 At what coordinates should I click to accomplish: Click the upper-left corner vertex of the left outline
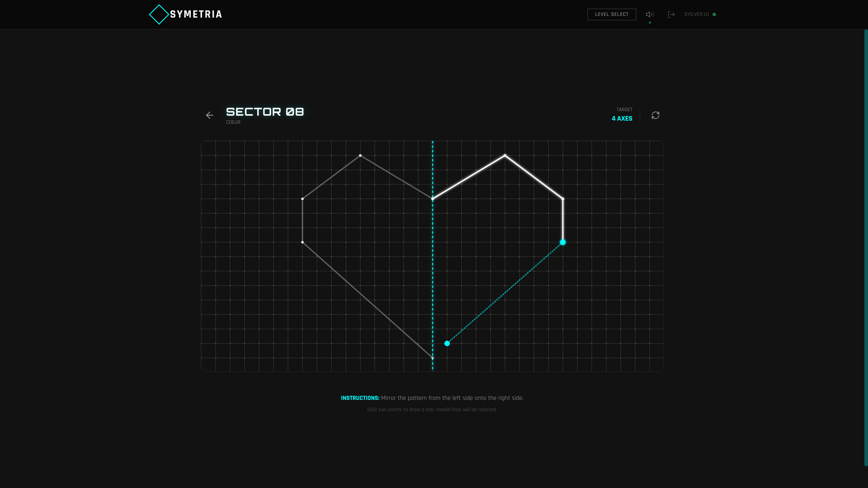click(302, 199)
